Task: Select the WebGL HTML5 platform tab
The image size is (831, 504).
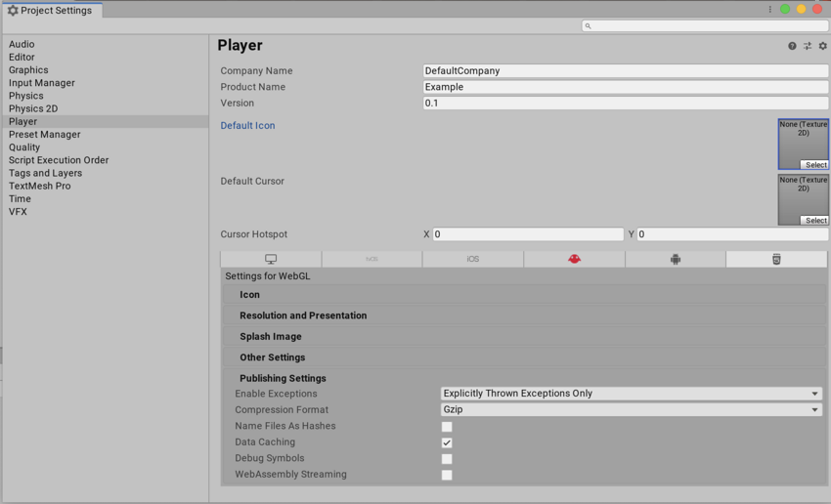Action: (x=776, y=259)
